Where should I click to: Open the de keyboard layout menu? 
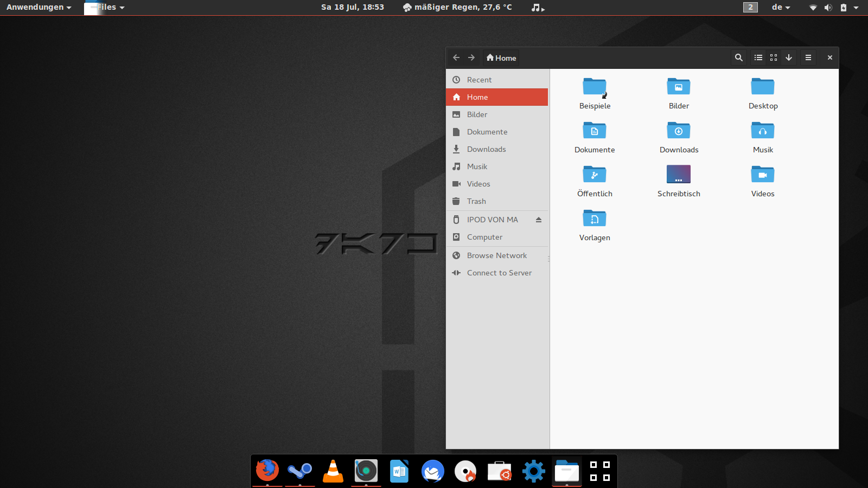click(x=781, y=7)
